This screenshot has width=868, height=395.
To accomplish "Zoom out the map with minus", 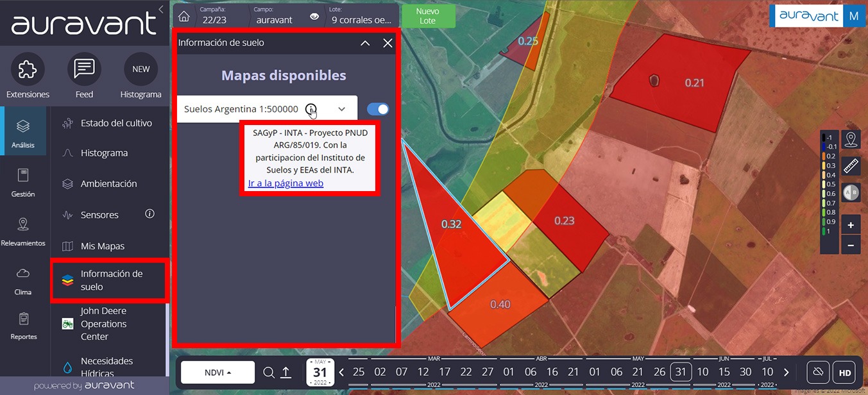I will click(851, 245).
